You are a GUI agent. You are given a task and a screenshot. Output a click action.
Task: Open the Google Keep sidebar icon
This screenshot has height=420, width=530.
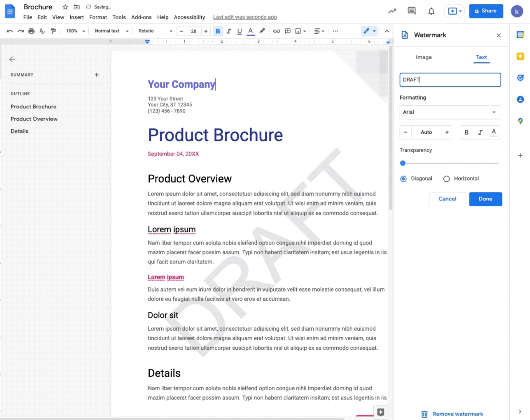(x=520, y=56)
